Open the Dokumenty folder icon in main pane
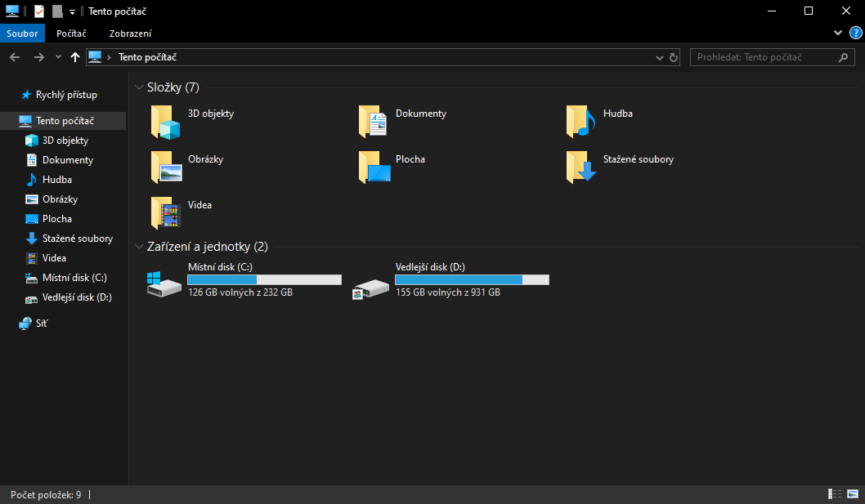This screenshot has width=865, height=504. [373, 122]
